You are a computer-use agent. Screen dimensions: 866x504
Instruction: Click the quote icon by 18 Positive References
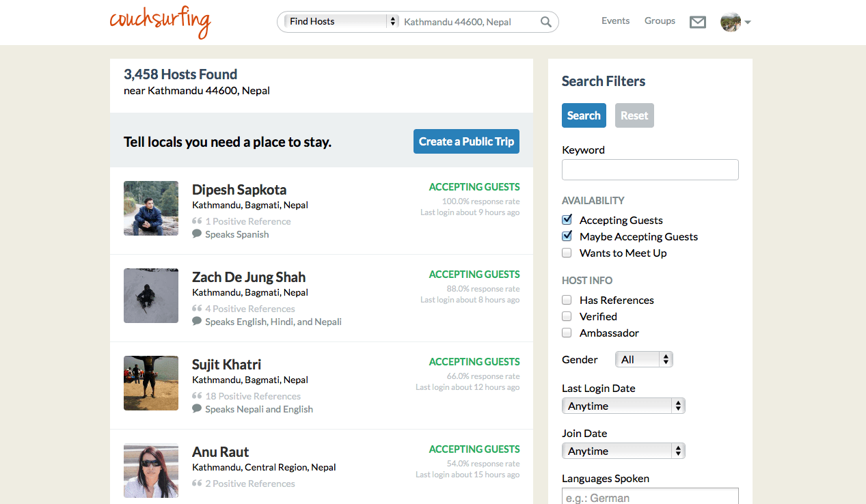(197, 396)
